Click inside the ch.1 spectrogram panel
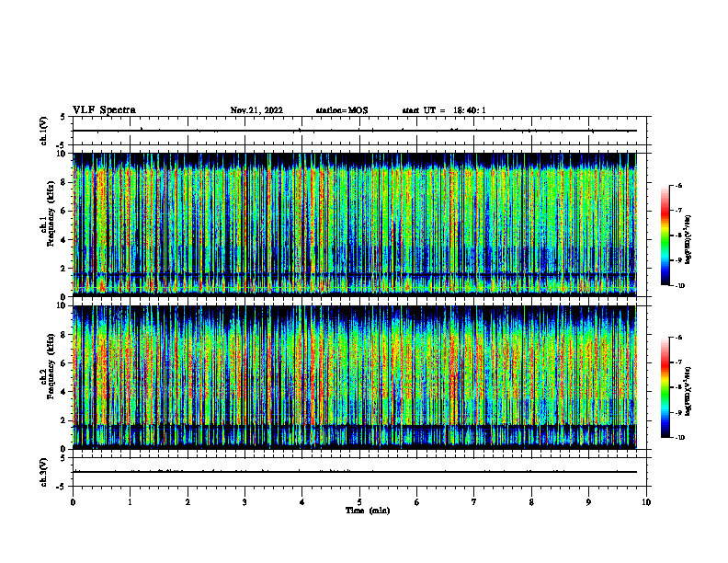The image size is (728, 563). coord(355,224)
